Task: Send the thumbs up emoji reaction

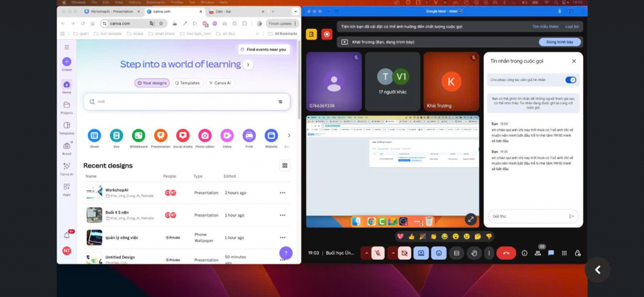Action: click(x=411, y=236)
